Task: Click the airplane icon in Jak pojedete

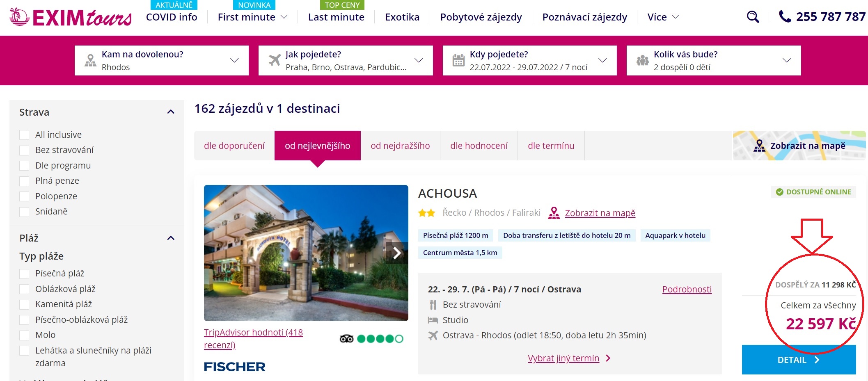Action: click(x=274, y=60)
